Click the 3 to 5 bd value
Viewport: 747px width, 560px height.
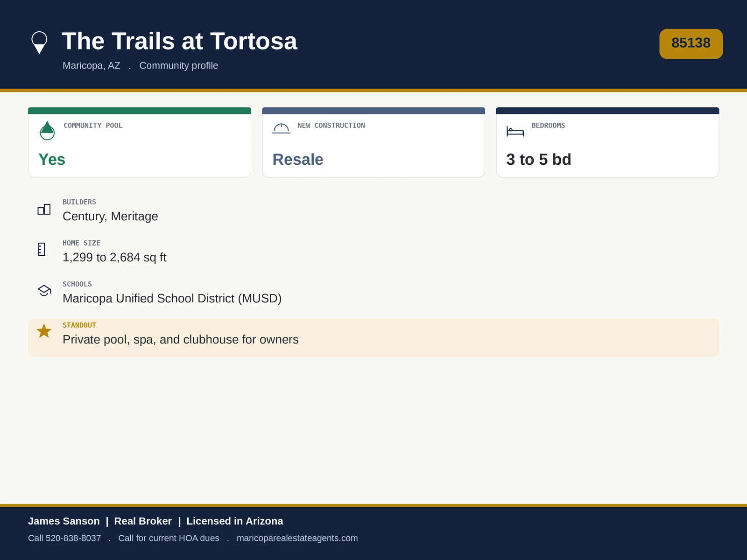539,160
